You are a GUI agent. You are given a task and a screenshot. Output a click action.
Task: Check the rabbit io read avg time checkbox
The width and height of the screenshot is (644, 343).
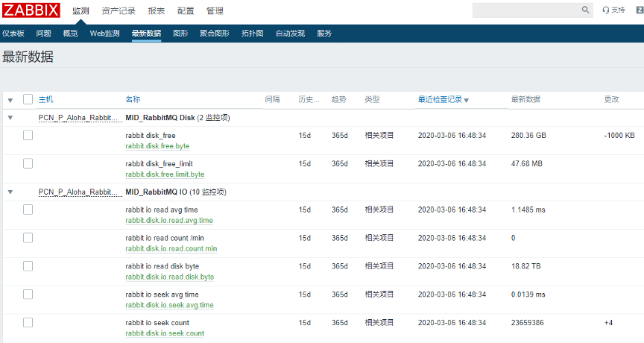[x=28, y=210]
